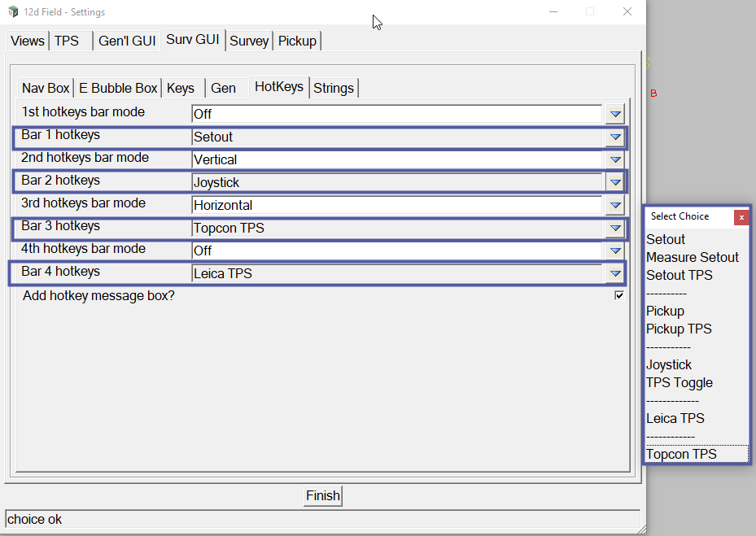Choose Joystick in Select Choice list

[x=669, y=365]
